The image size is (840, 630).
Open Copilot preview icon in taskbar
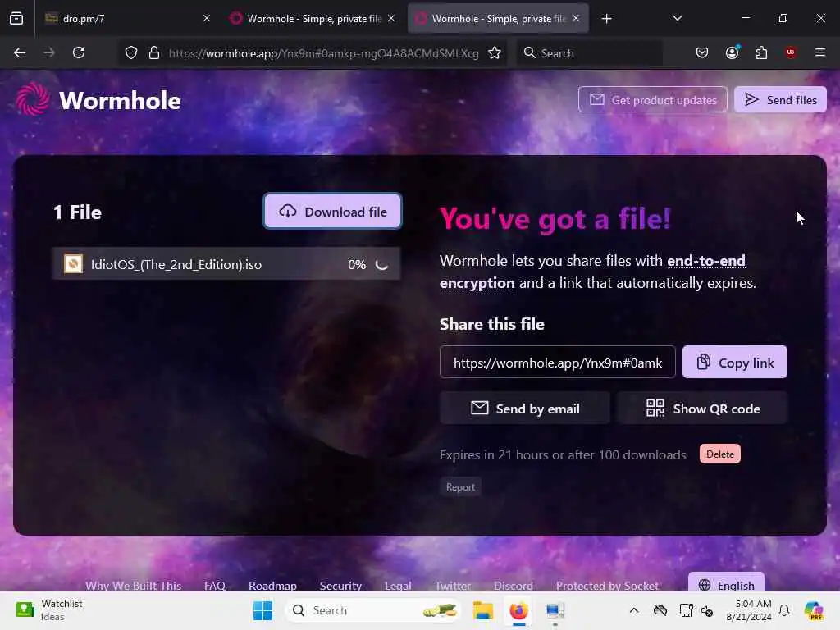tap(814, 610)
